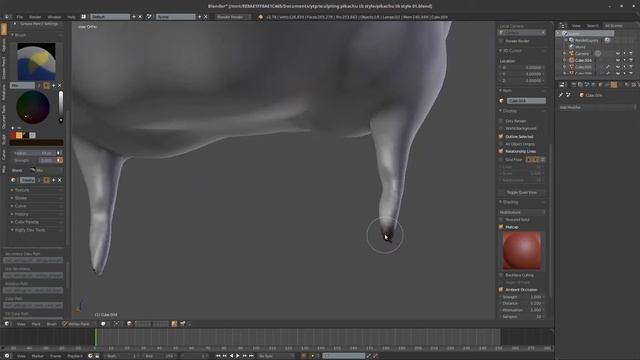This screenshot has height=360, width=640.
Task: Expand the History panel
Action: [21, 214]
